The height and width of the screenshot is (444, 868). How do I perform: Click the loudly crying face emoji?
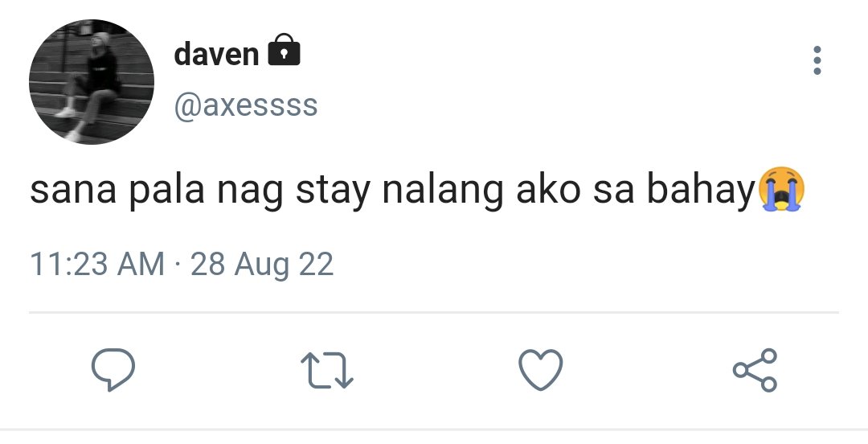tap(781, 189)
